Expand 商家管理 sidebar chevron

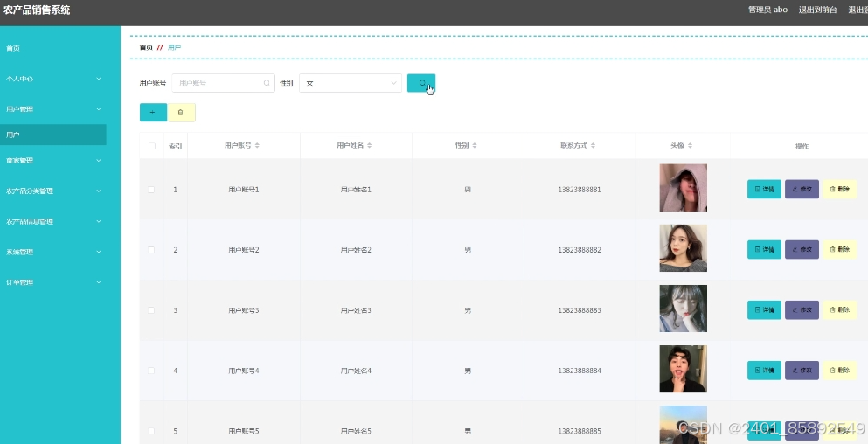pos(99,161)
